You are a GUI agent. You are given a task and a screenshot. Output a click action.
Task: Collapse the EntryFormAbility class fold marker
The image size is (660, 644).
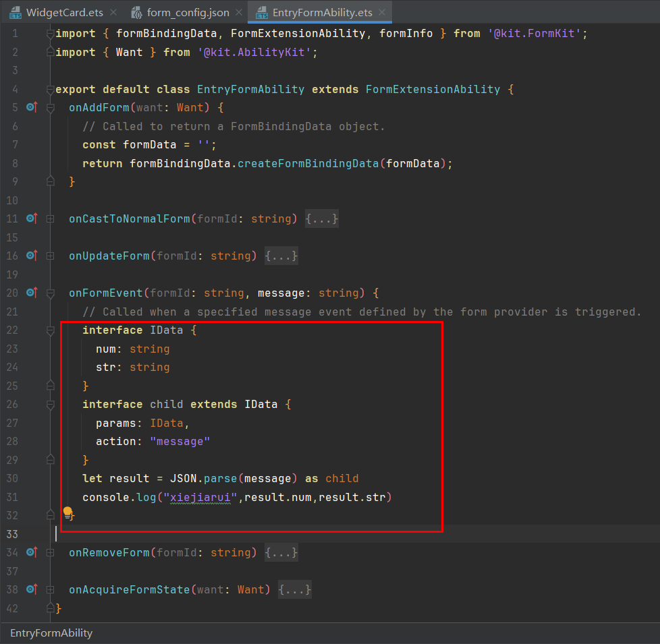coord(50,89)
